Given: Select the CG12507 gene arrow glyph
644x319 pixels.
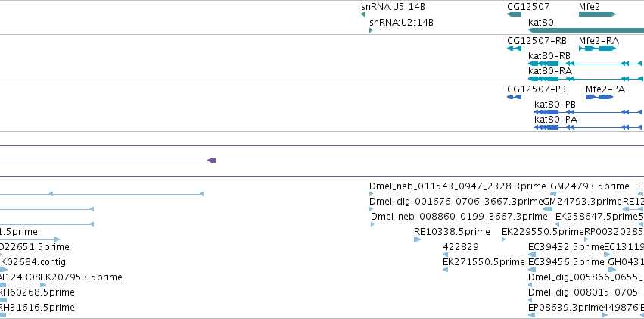Looking at the screenshot, I should pyautogui.click(x=514, y=14).
